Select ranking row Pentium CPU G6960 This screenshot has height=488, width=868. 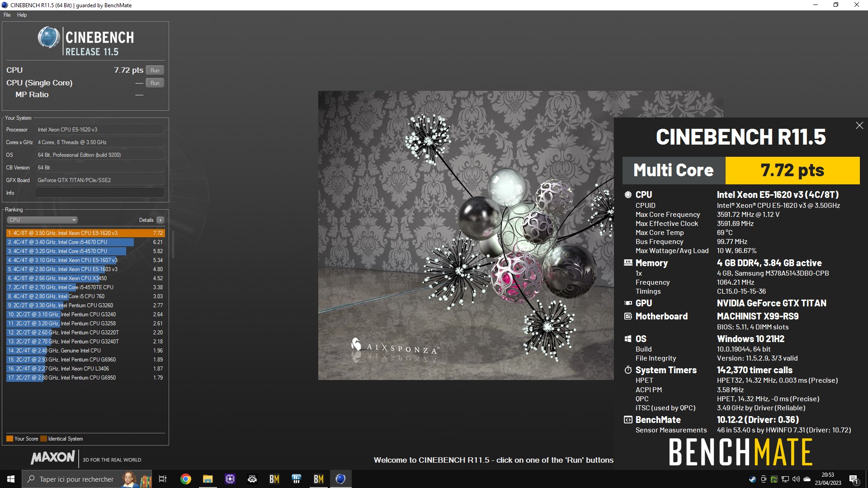click(85, 360)
